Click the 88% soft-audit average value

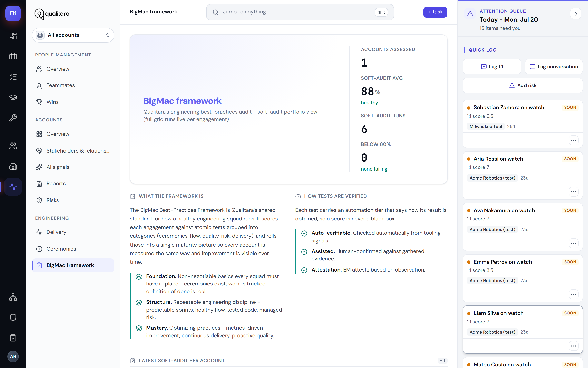point(370,92)
